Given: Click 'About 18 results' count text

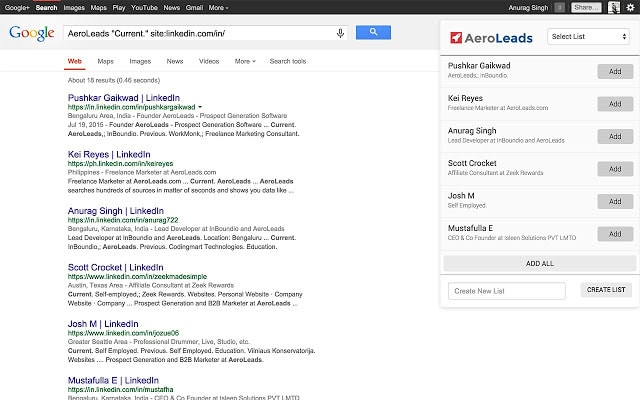Looking at the screenshot, I should pos(114,80).
